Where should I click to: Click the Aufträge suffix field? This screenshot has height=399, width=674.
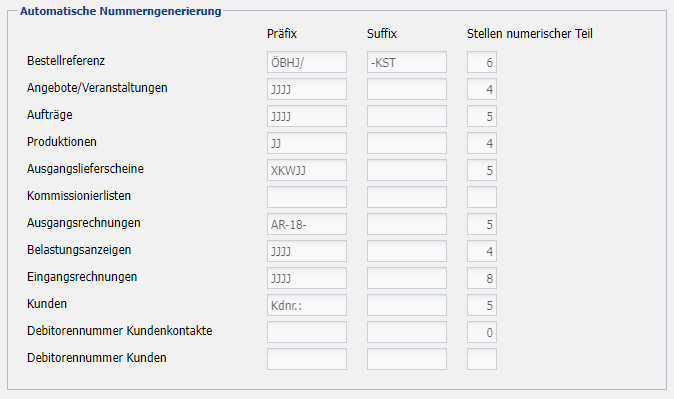click(x=407, y=117)
